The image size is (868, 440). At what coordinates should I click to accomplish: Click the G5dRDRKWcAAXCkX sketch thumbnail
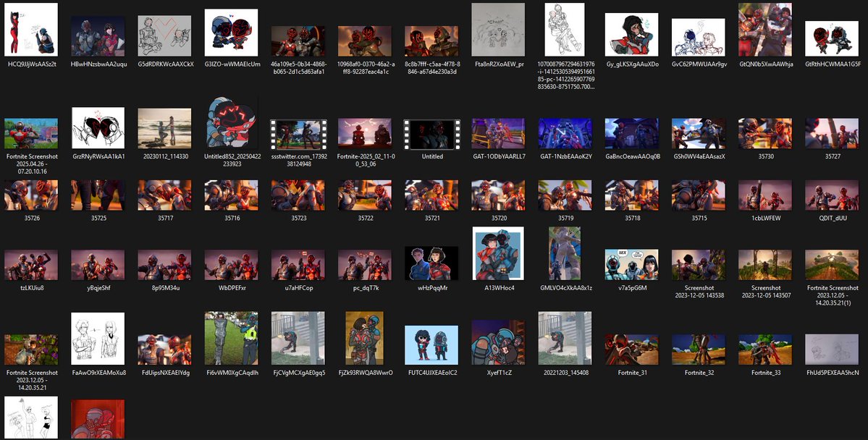click(164, 35)
